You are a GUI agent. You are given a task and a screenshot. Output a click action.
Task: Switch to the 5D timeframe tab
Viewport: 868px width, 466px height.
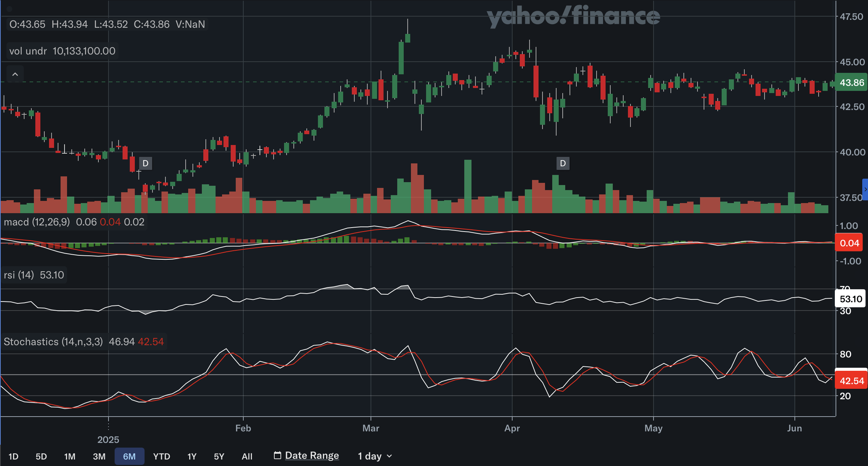click(41, 456)
